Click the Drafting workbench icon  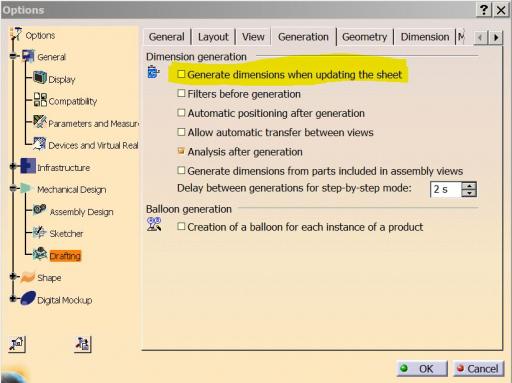point(40,254)
